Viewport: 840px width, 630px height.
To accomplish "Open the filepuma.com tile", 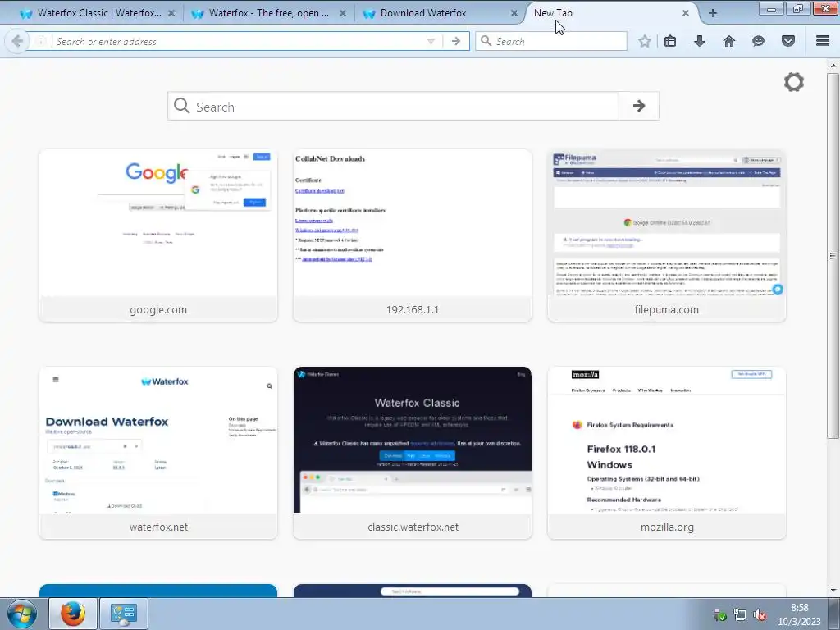I will click(x=666, y=235).
